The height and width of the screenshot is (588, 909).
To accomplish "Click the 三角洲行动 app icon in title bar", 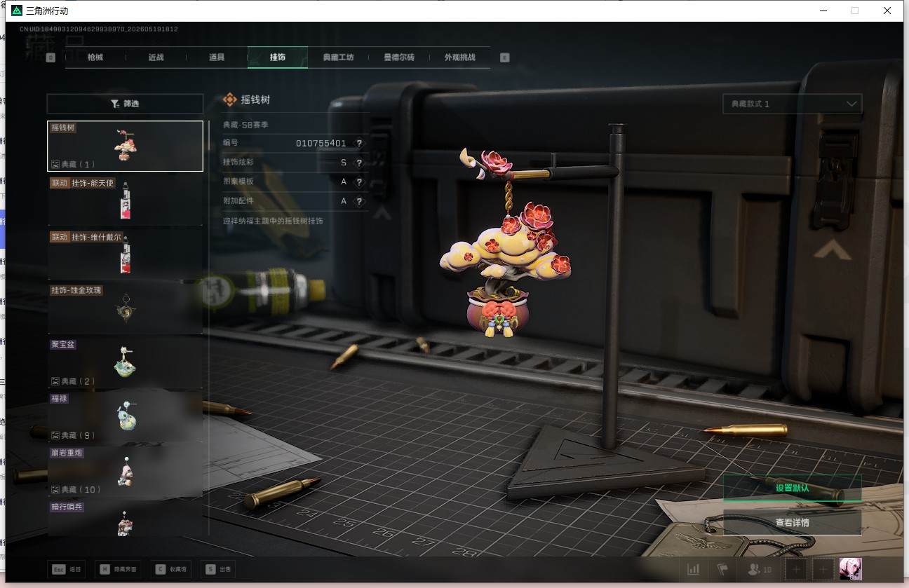I will tap(17, 11).
